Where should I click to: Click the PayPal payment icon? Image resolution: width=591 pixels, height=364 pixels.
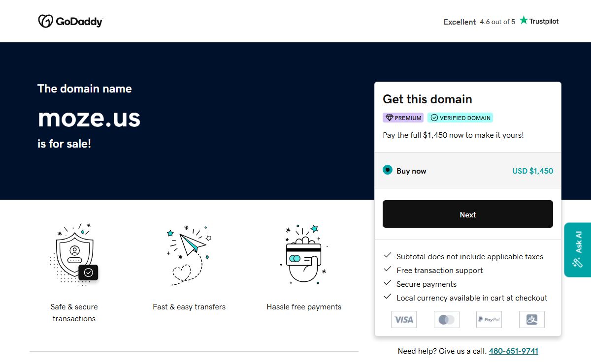click(x=489, y=320)
